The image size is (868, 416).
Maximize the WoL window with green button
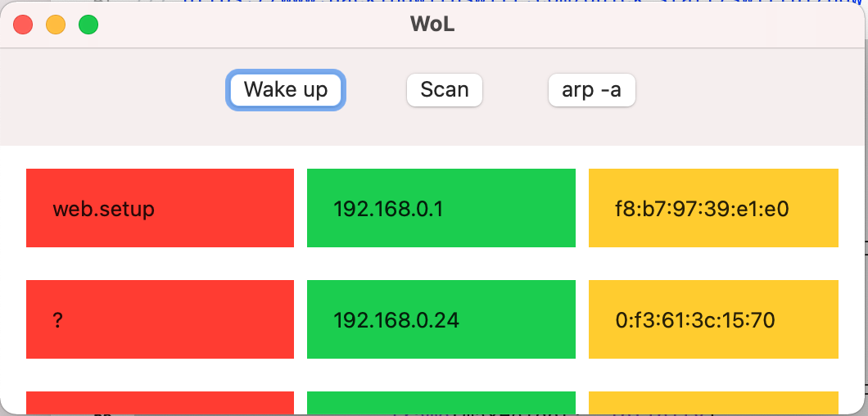(x=88, y=25)
